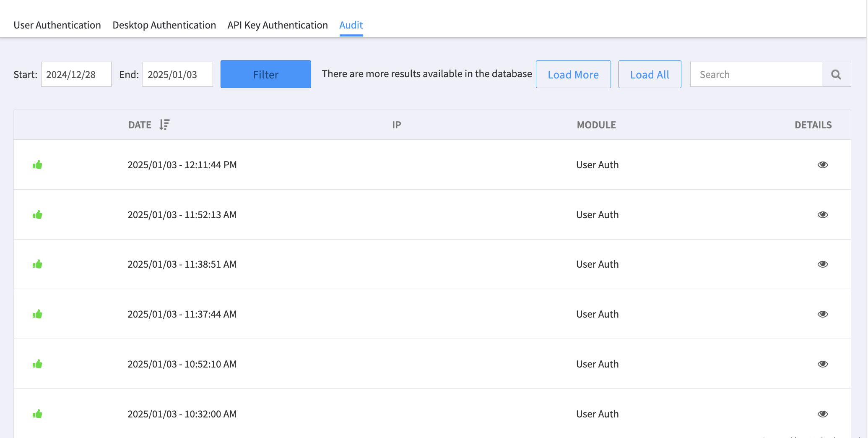Load All audit results
The width and height of the screenshot is (868, 438).
(x=650, y=74)
